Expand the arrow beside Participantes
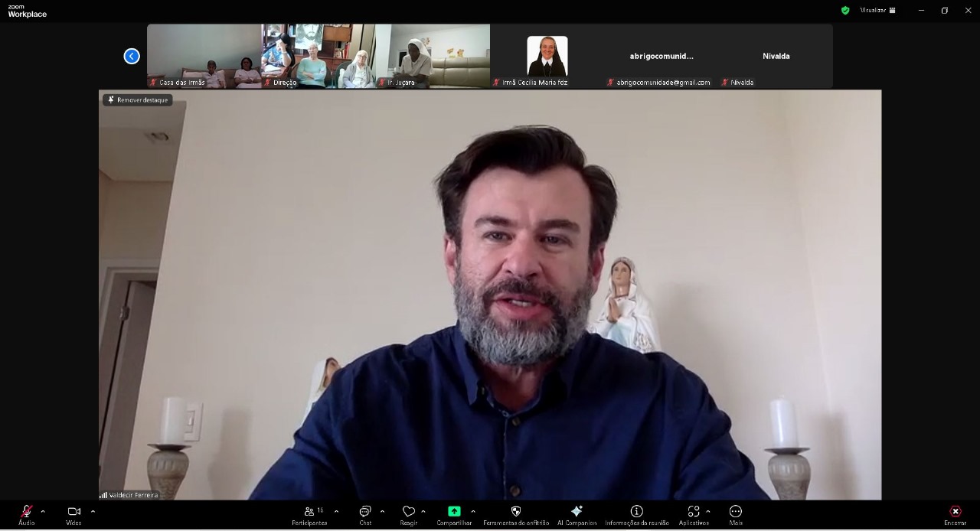The width and height of the screenshot is (980, 531). point(336,512)
